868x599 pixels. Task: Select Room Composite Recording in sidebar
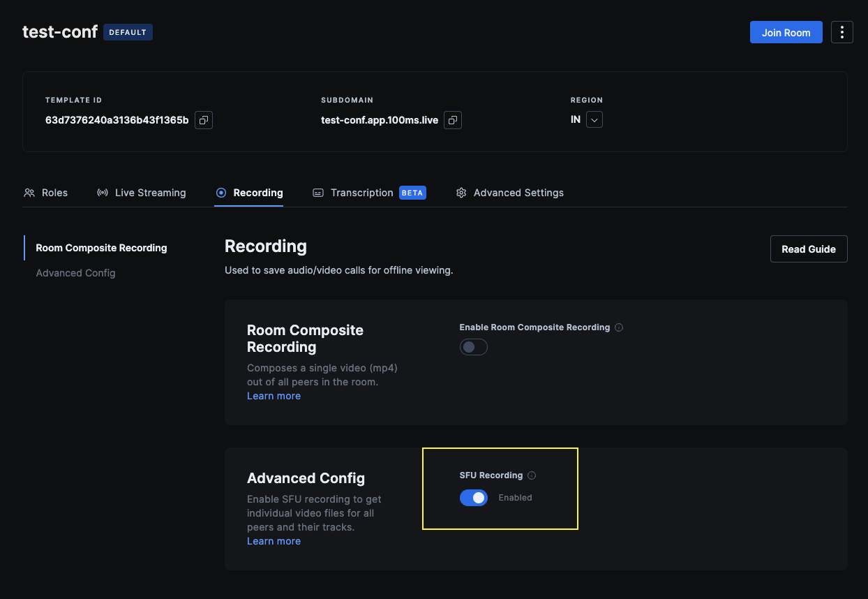click(x=102, y=248)
